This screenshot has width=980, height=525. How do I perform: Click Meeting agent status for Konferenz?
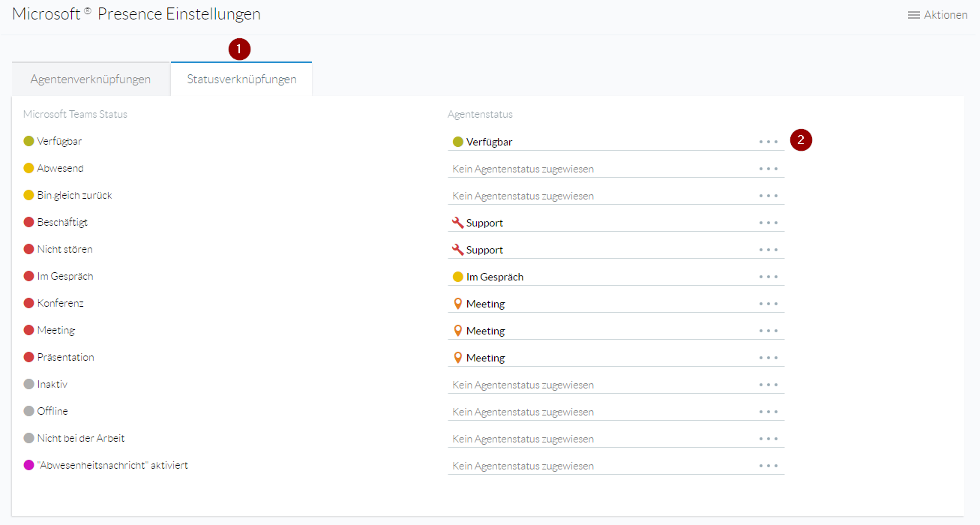point(616,304)
